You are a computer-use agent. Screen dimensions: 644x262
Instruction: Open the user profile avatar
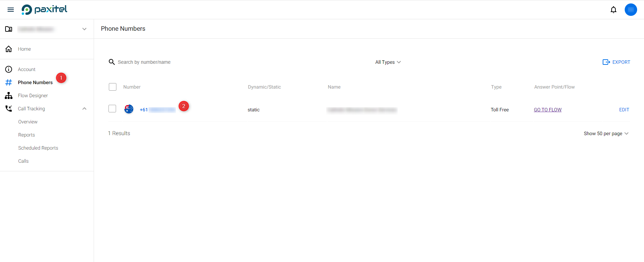[x=631, y=10]
